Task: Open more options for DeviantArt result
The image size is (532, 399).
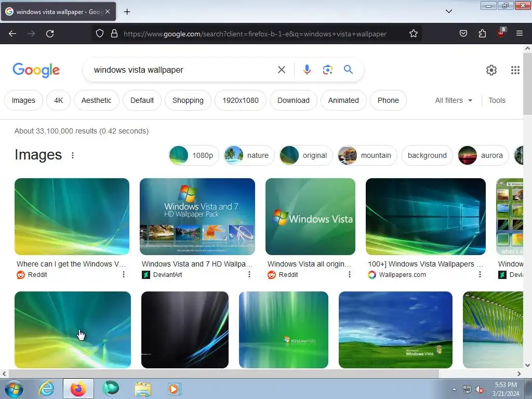Action: 249,274
